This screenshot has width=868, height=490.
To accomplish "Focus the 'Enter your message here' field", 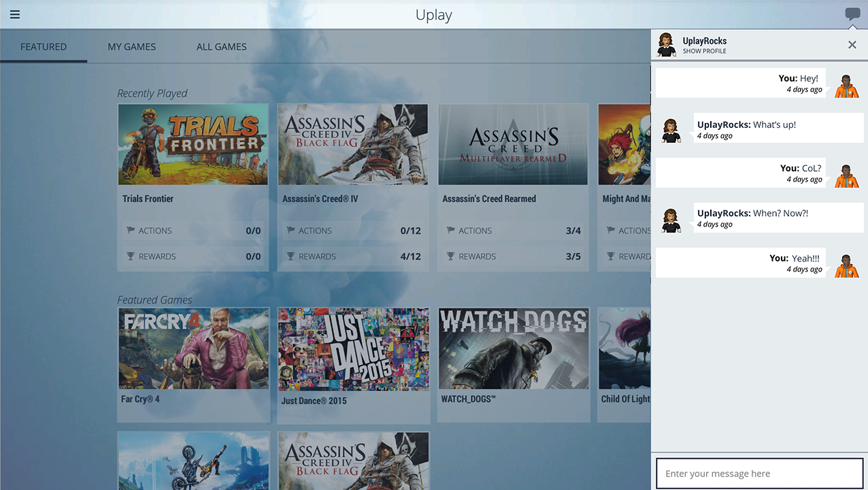I will pos(760,474).
